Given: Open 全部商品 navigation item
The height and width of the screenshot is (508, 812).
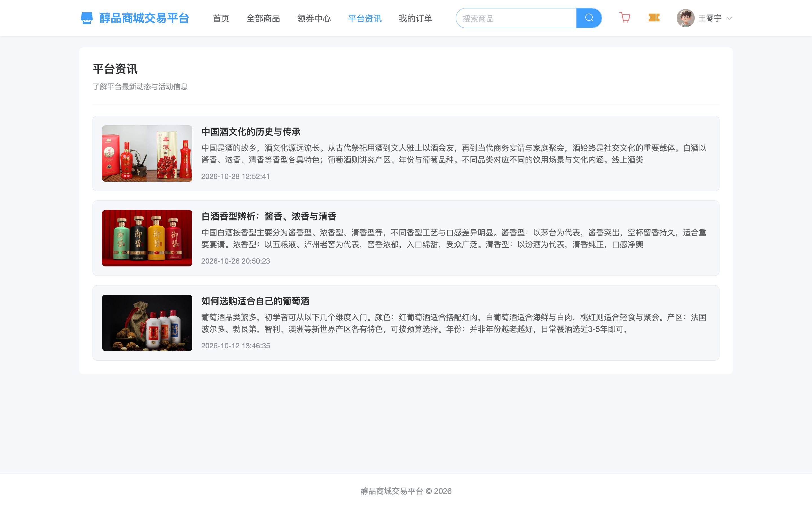Looking at the screenshot, I should (x=263, y=18).
